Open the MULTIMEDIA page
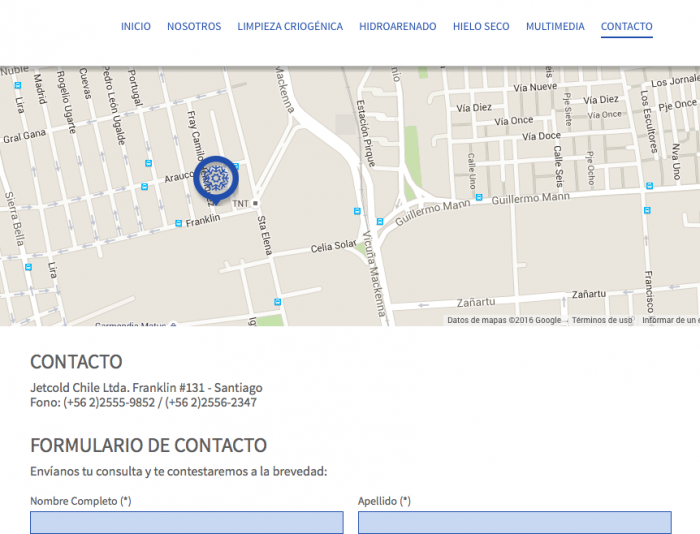The height and width of the screenshot is (534, 700). 555,27
